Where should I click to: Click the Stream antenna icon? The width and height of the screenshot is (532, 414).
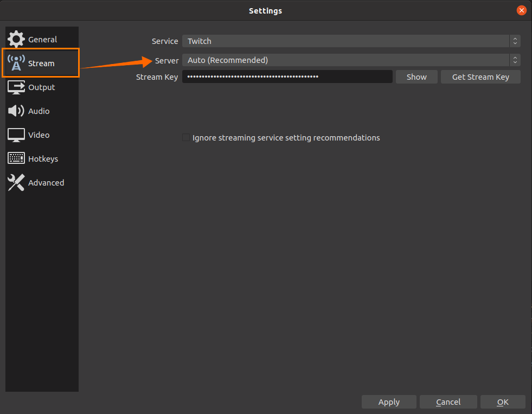click(16, 63)
